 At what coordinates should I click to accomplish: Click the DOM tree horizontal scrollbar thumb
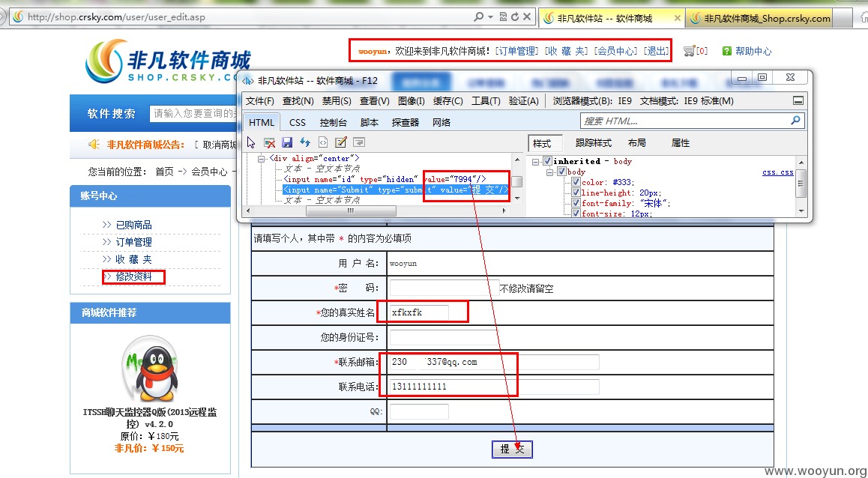[351, 211]
